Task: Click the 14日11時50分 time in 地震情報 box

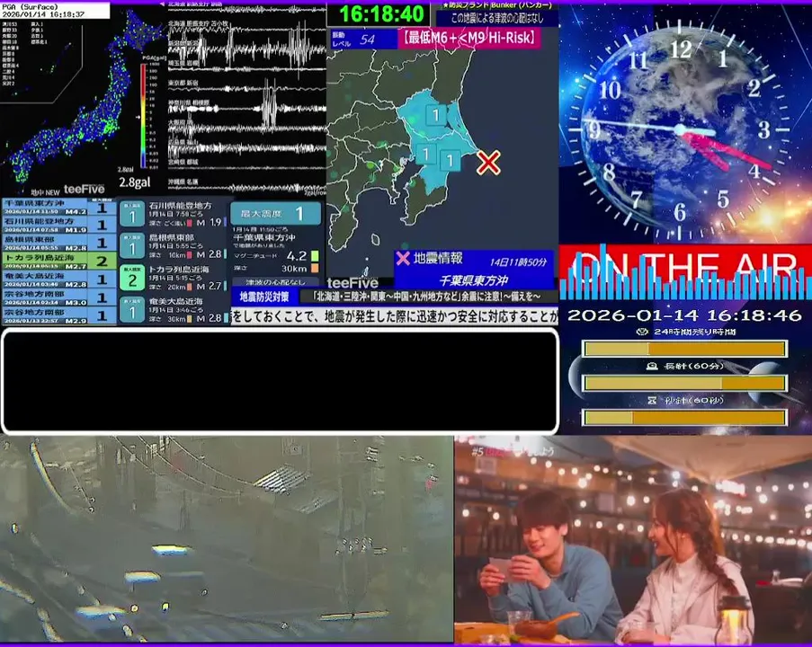Action: 518,262
